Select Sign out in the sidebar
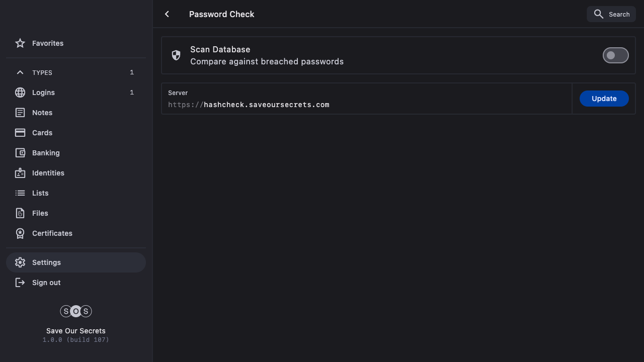This screenshot has width=644, height=362. click(46, 283)
